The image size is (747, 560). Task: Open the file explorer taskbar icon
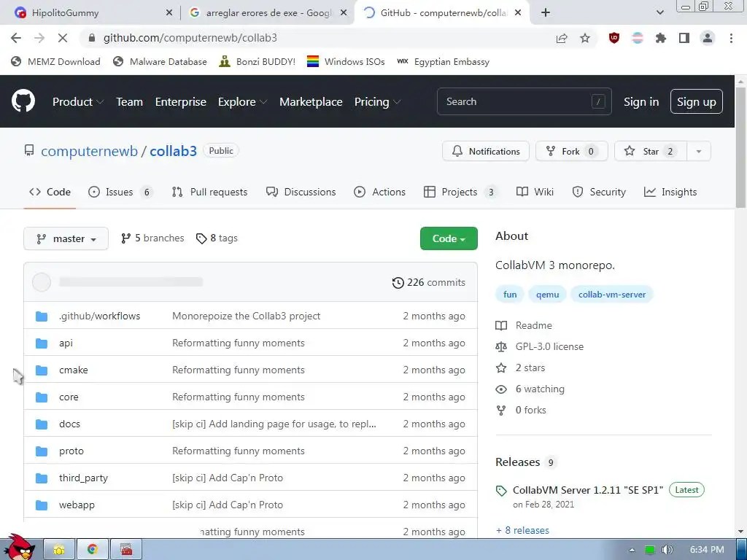tap(59, 550)
